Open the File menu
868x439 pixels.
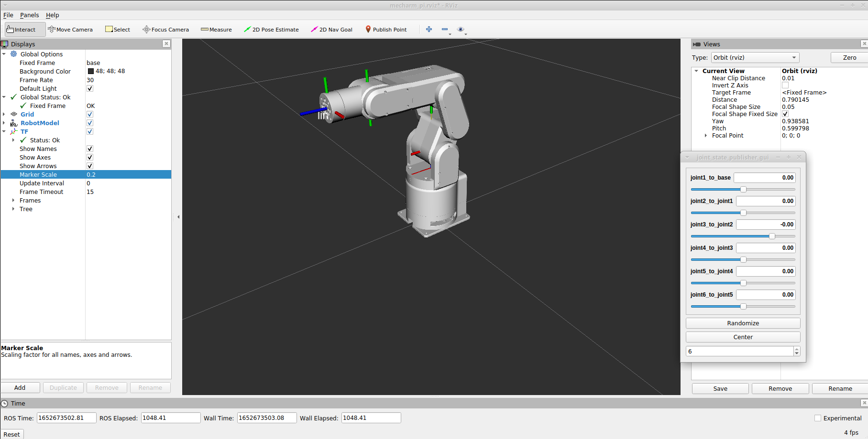[8, 15]
